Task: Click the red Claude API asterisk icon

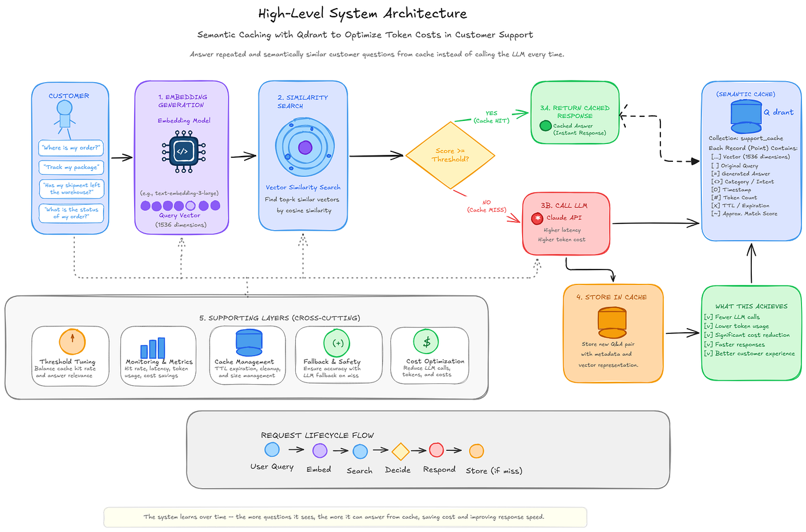Action: pos(537,218)
